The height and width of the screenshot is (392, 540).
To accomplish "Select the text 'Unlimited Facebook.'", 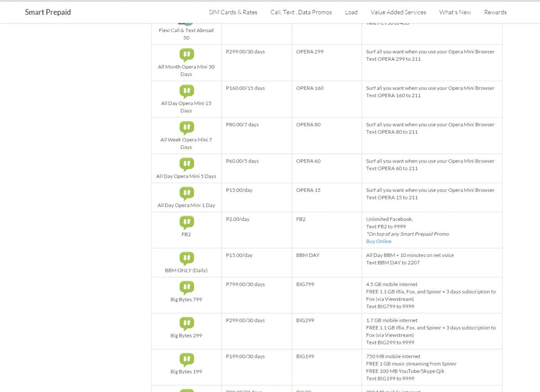I will coord(390,219).
